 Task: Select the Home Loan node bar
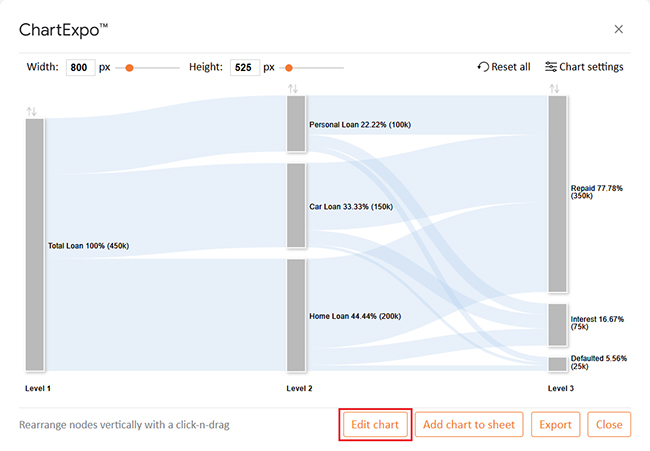[x=296, y=315]
